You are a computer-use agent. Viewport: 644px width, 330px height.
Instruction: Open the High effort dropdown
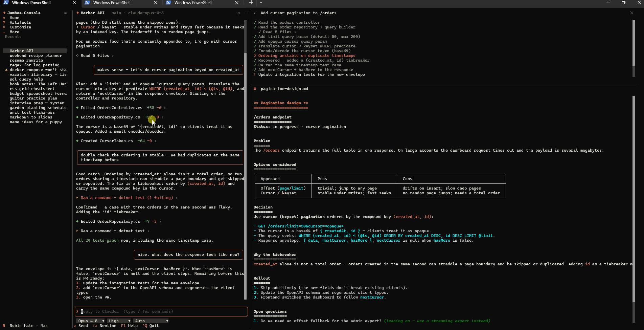tap(119, 321)
